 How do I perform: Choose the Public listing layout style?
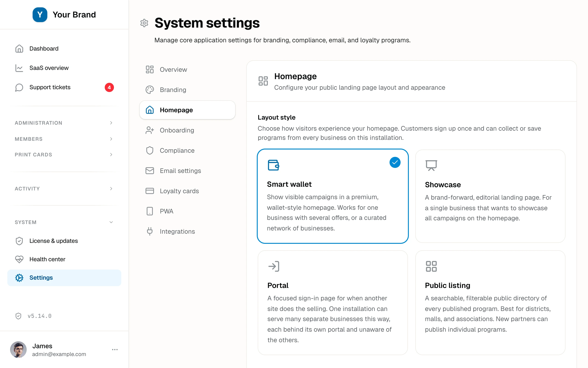click(490, 302)
